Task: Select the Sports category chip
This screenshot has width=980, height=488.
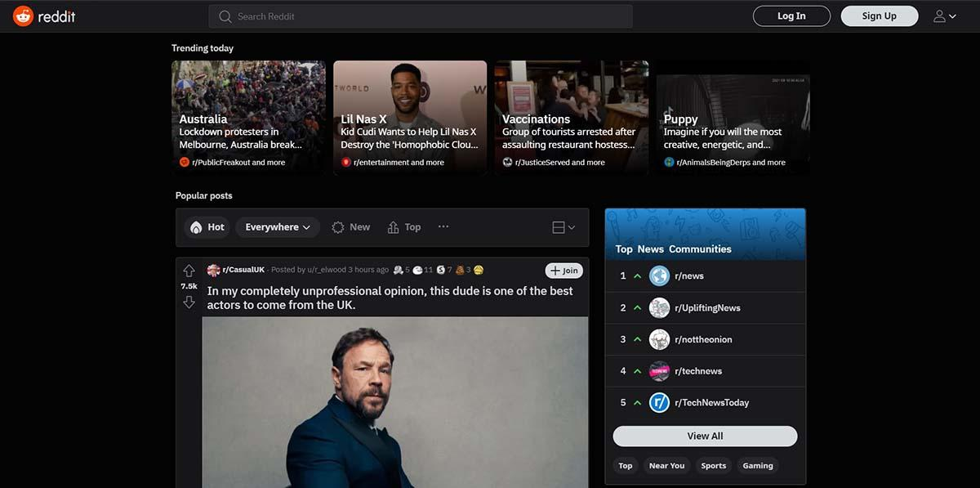Action: click(x=714, y=466)
